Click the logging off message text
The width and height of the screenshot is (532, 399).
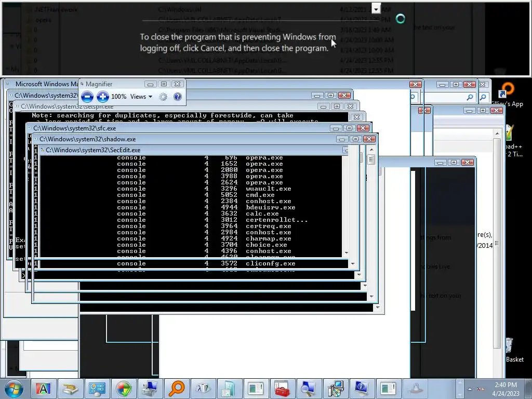(x=238, y=43)
